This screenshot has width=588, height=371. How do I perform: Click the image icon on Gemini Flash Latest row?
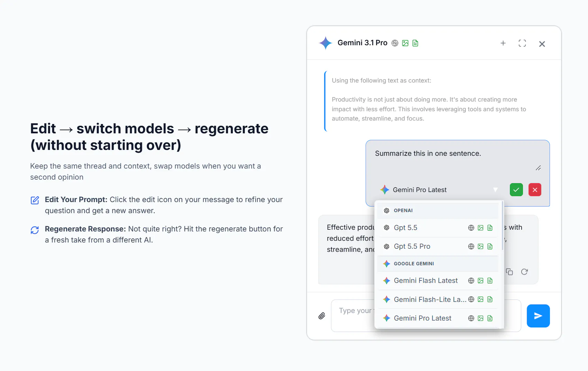coord(480,280)
